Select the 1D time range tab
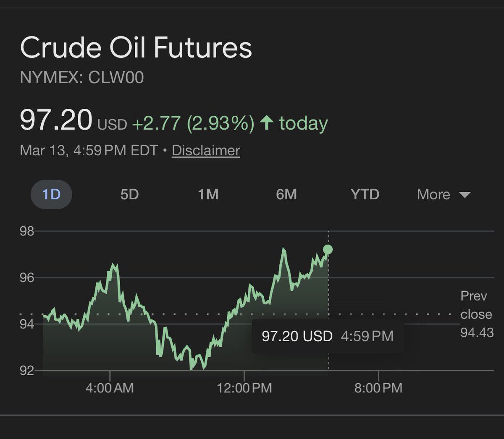The height and width of the screenshot is (439, 504). tap(51, 195)
